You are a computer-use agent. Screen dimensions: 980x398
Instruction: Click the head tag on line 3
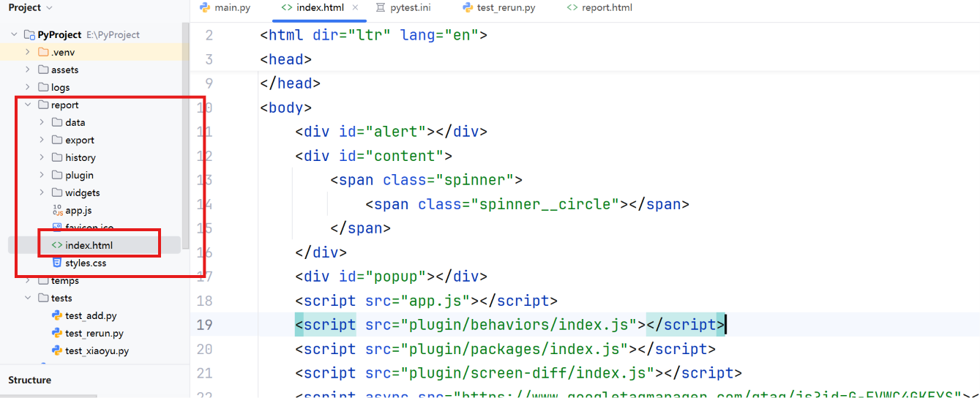(286, 59)
